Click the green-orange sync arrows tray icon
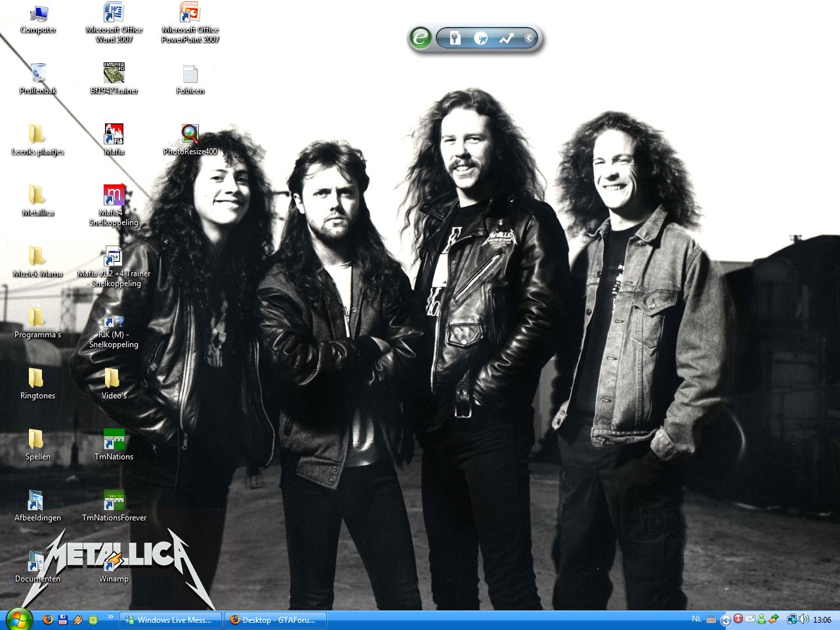 tap(774, 619)
